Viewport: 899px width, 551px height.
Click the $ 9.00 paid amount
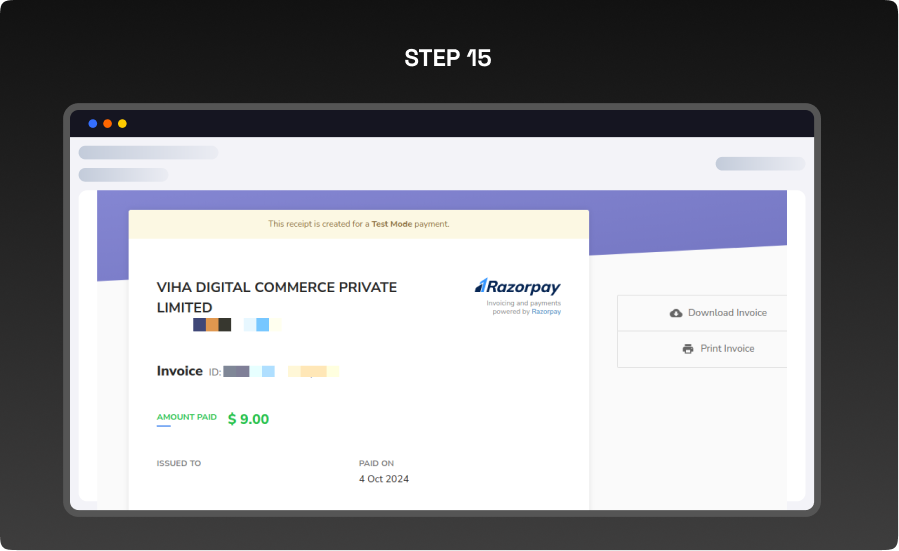pos(248,419)
